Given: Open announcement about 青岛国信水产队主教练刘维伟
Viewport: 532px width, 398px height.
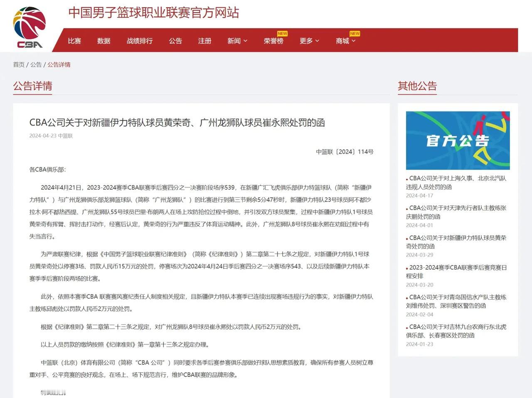Looking at the screenshot, I should coord(456,301).
